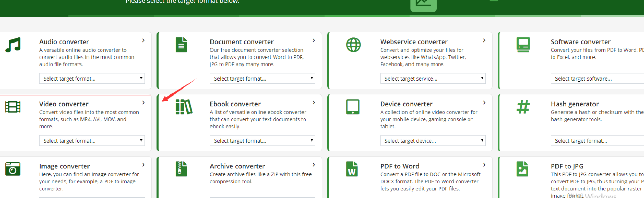Click the Image converter camera icon

[x=13, y=169]
